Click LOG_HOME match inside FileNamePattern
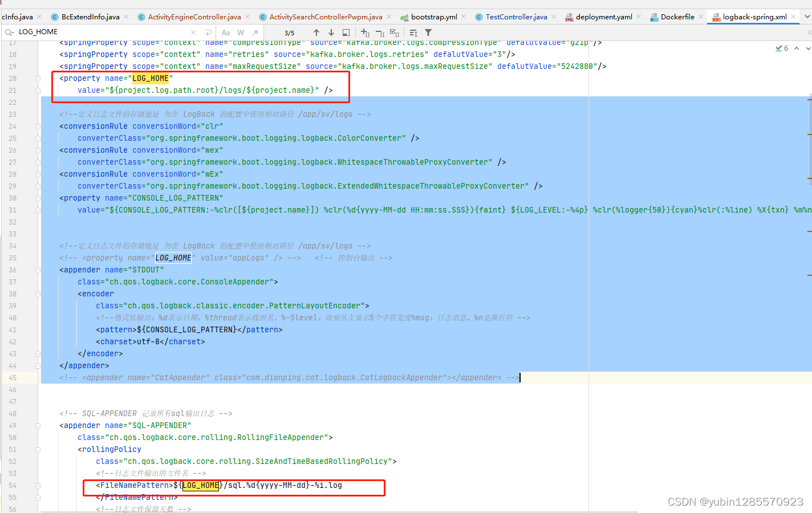The width and height of the screenshot is (812, 513). pos(201,486)
